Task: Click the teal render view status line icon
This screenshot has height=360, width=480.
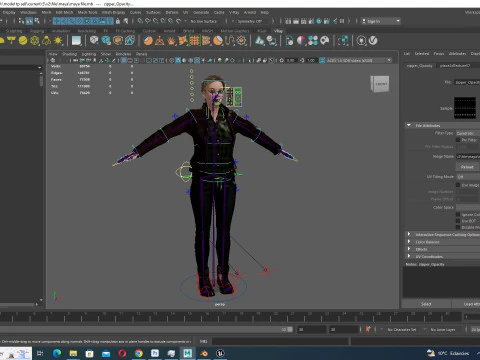Action: point(319,21)
